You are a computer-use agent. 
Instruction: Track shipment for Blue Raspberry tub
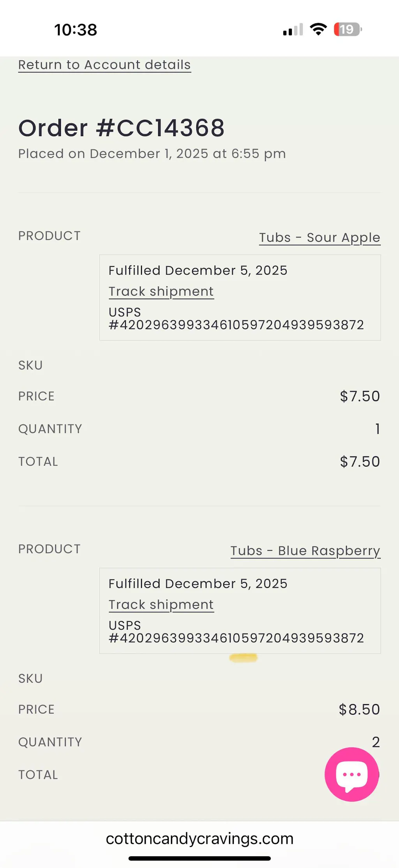point(161,605)
